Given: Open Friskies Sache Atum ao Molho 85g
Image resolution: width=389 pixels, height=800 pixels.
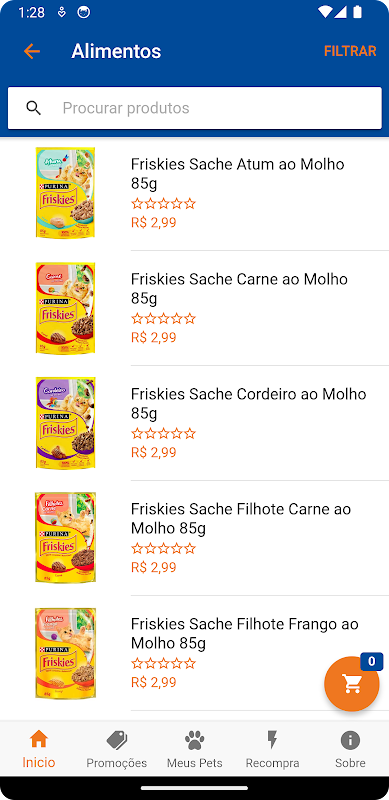Looking at the screenshot, I should pyautogui.click(x=194, y=193).
